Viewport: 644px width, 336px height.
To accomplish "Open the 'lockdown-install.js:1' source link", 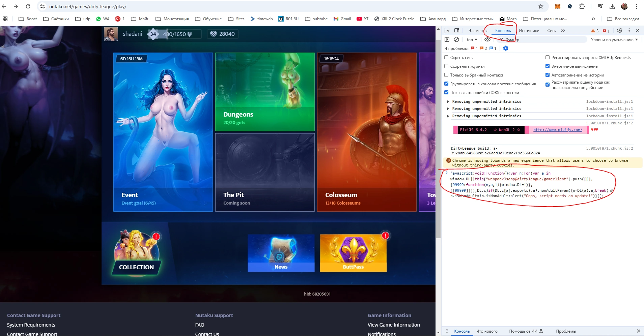I will coord(609,101).
